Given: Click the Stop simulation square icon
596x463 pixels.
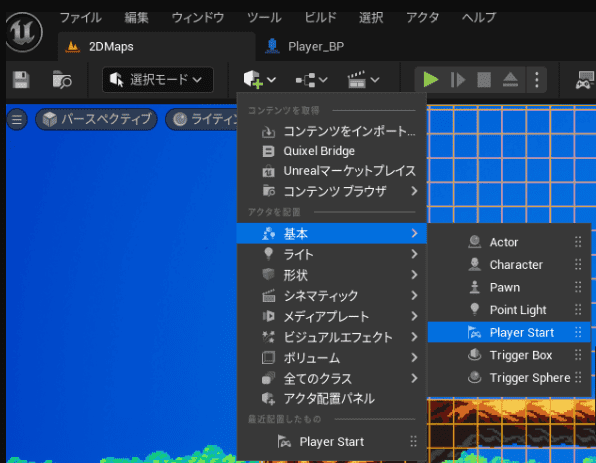Looking at the screenshot, I should tap(484, 80).
